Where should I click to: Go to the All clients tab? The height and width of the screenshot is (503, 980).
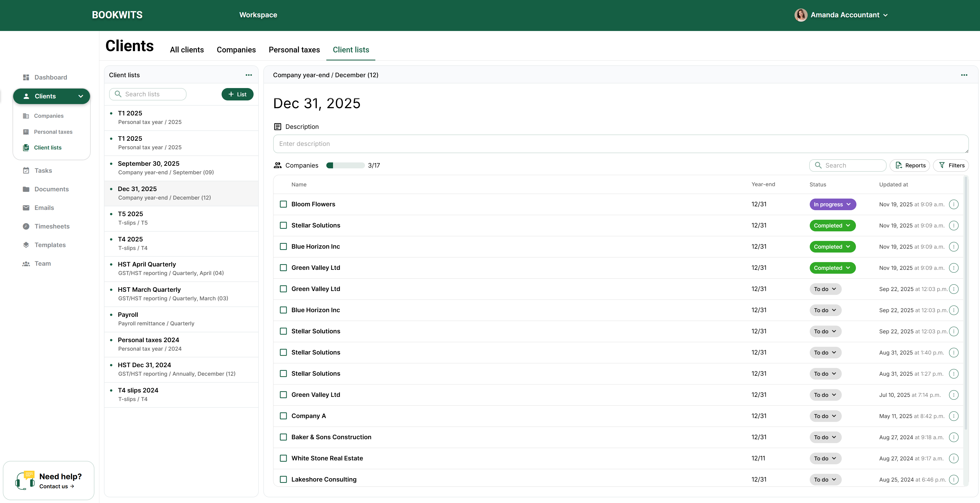click(x=187, y=50)
